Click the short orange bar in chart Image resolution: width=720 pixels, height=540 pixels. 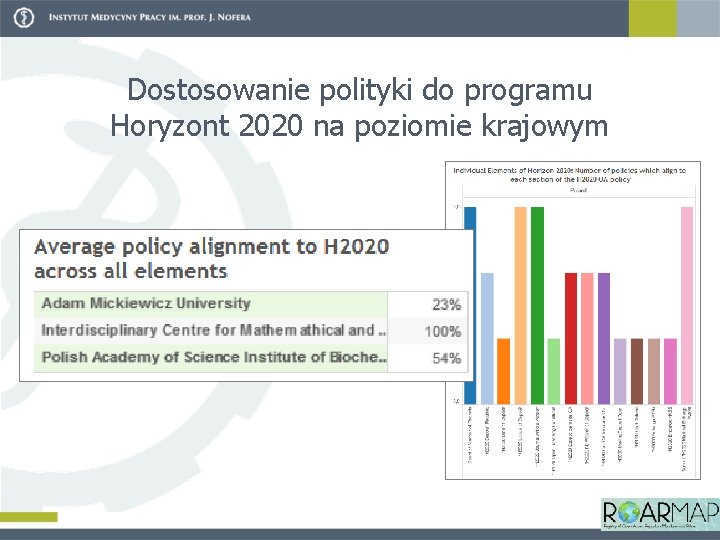pyautogui.click(x=504, y=371)
